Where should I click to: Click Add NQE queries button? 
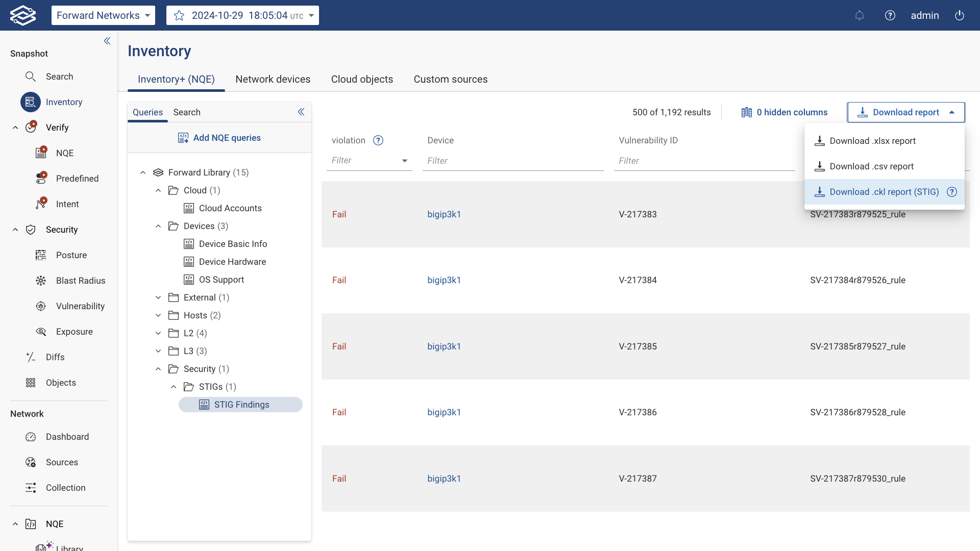click(219, 138)
